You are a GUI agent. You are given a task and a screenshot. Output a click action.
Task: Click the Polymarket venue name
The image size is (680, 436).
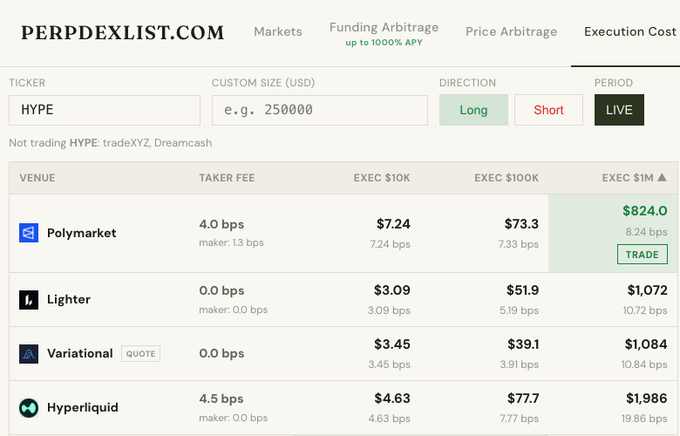click(82, 233)
